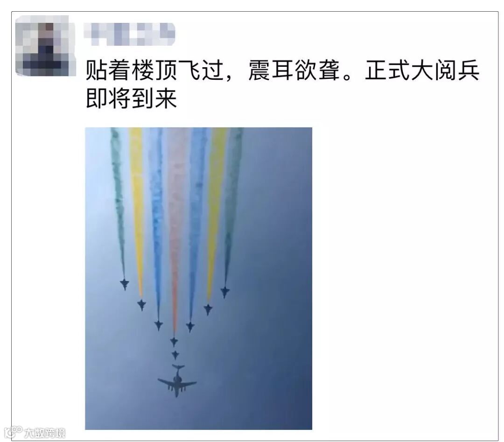Click the text 正式大阅兵

coord(422,70)
